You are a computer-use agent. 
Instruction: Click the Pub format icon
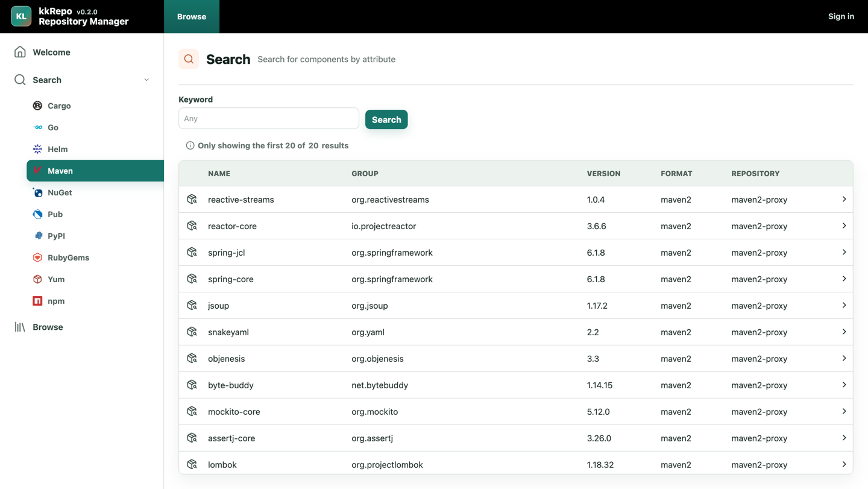37,214
